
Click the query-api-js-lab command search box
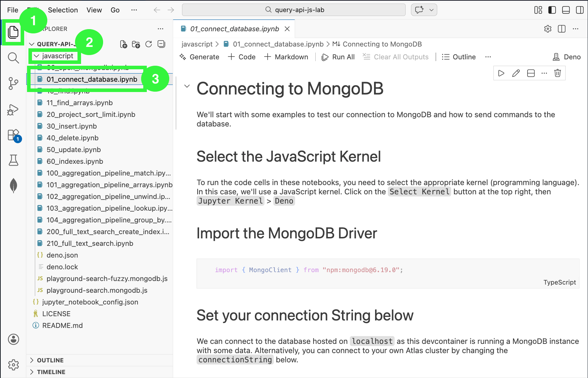tap(294, 10)
